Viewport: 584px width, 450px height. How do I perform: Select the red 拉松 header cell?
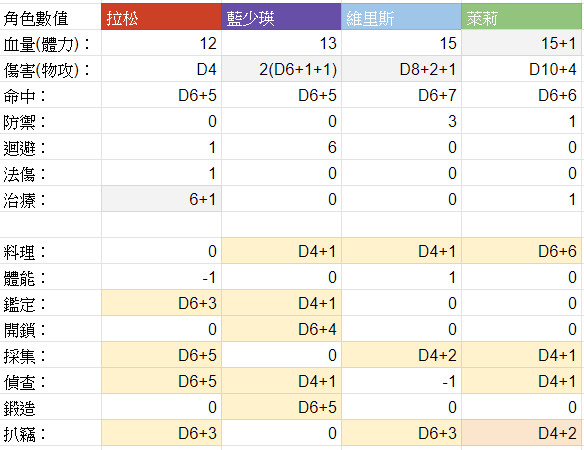point(161,17)
